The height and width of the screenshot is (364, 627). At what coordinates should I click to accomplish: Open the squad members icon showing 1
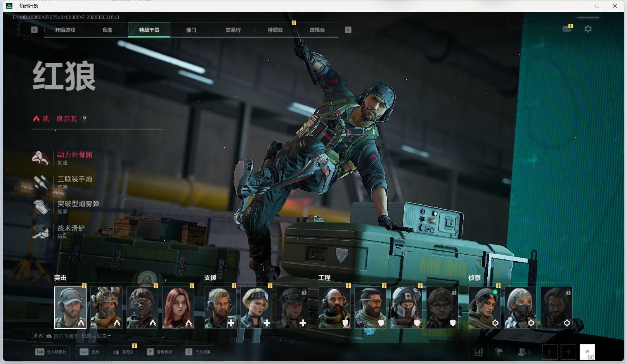tap(524, 352)
